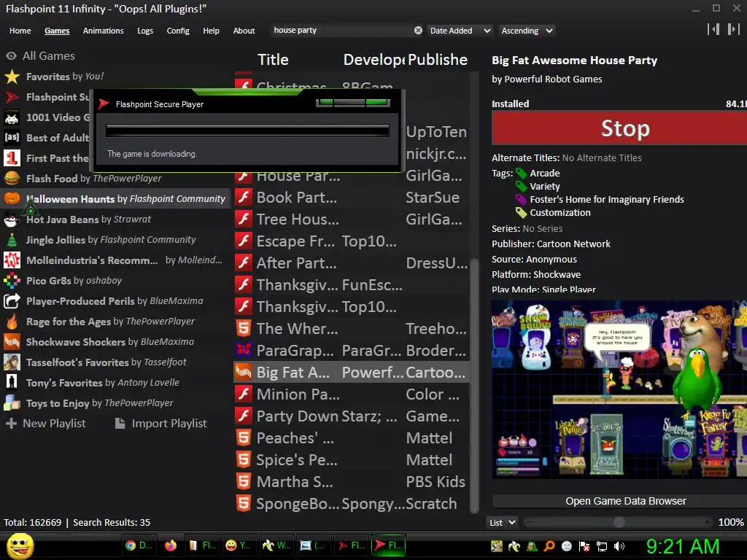Select the Escape Fr... Top10 row

pos(352,241)
